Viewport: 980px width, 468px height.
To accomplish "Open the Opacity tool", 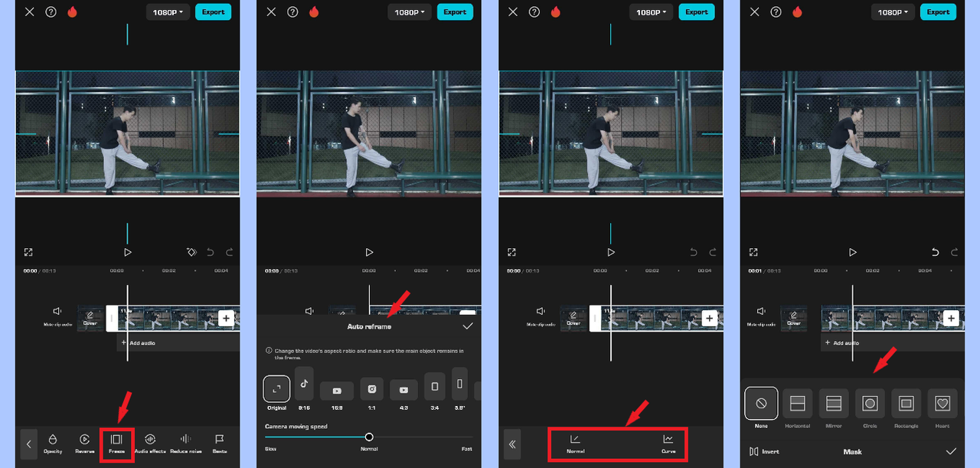I will click(x=53, y=443).
